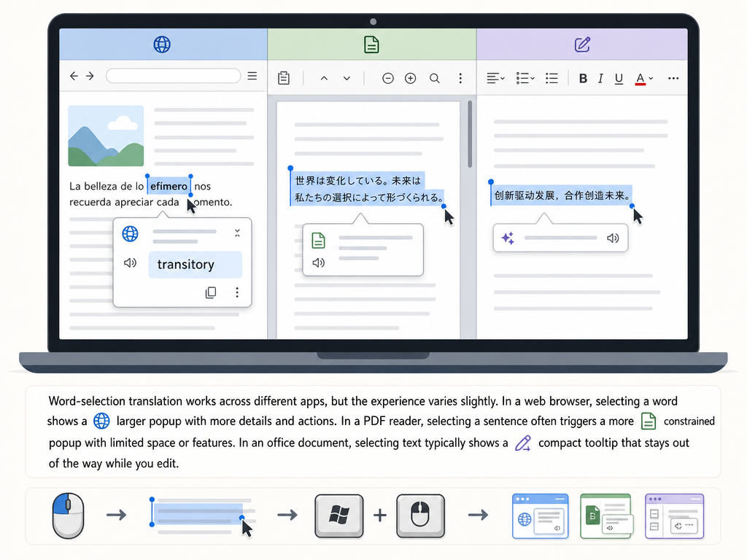747x560 pixels.
Task: Toggle Underline formatting
Action: (x=619, y=79)
